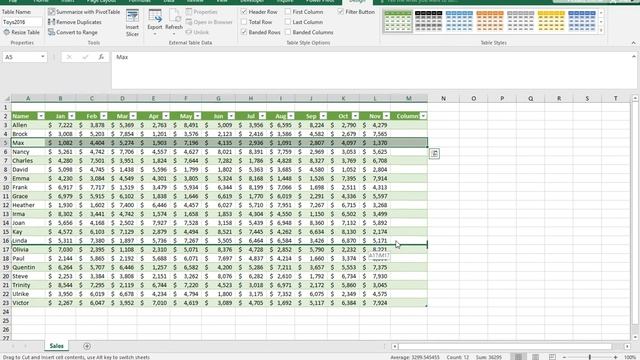Insert a Slicer
This screenshot has width=640, height=360.
click(132, 23)
